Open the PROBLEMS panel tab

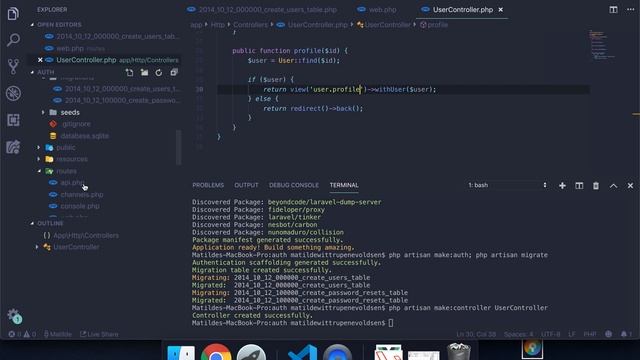pos(208,185)
